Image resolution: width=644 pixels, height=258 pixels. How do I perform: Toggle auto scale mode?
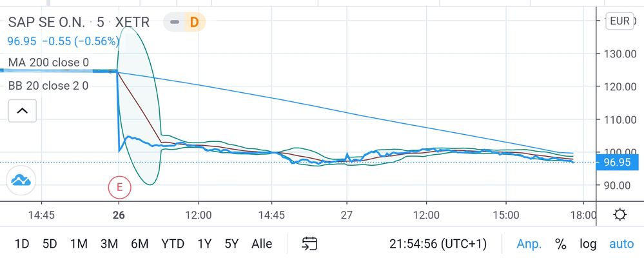click(x=621, y=244)
